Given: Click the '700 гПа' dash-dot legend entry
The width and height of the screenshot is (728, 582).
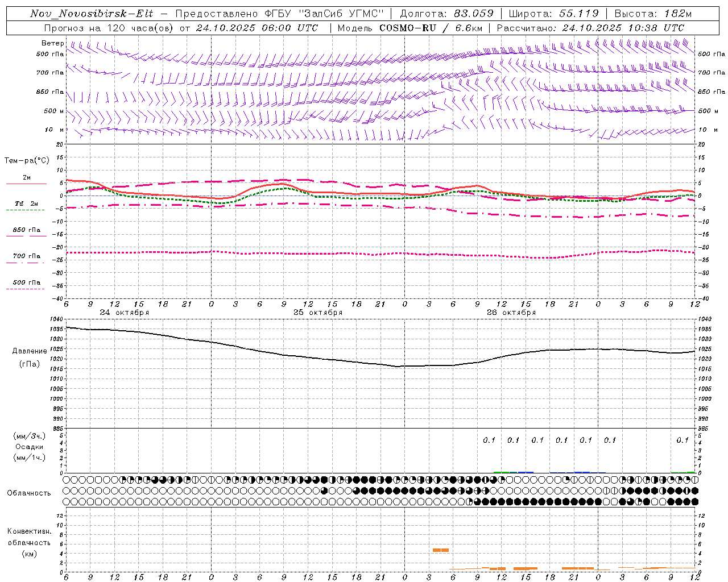Looking at the screenshot, I should [26, 256].
